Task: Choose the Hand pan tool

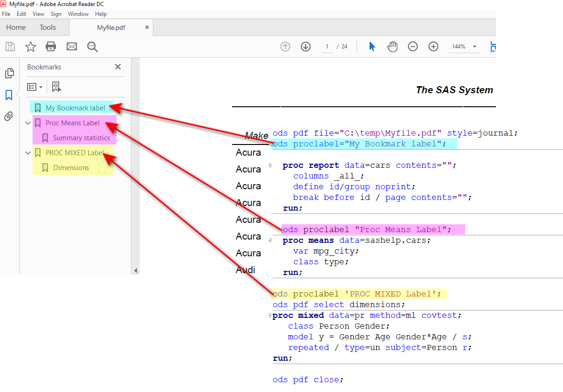Action: [x=392, y=46]
